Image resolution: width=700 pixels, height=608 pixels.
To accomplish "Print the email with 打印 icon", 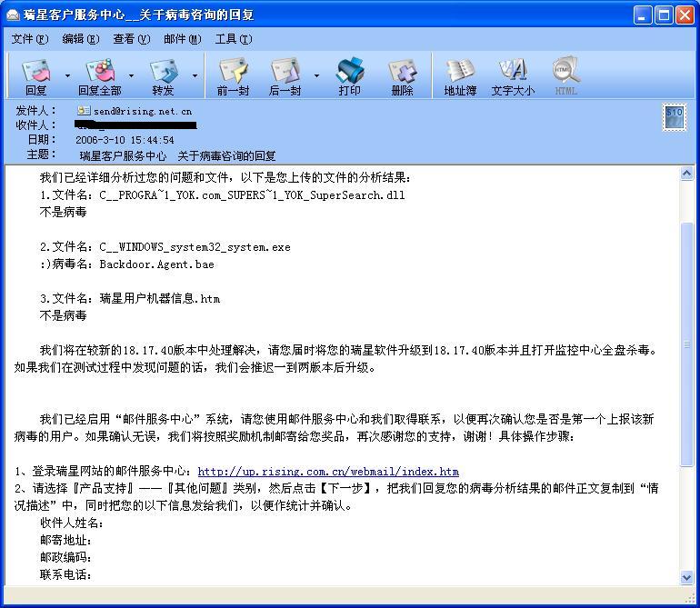I will click(350, 76).
